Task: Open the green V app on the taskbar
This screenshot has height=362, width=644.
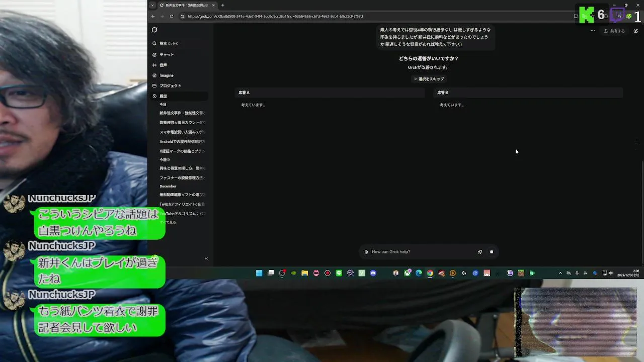Action: [361, 273]
